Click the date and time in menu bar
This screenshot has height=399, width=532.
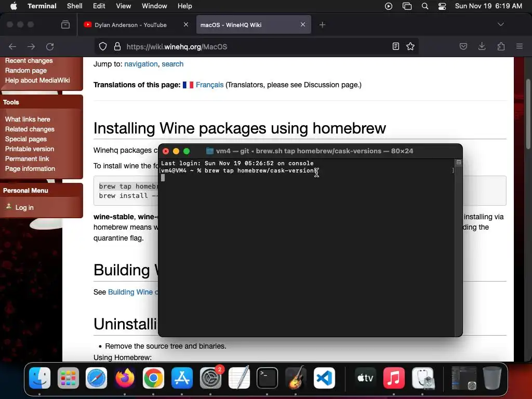pos(488,6)
